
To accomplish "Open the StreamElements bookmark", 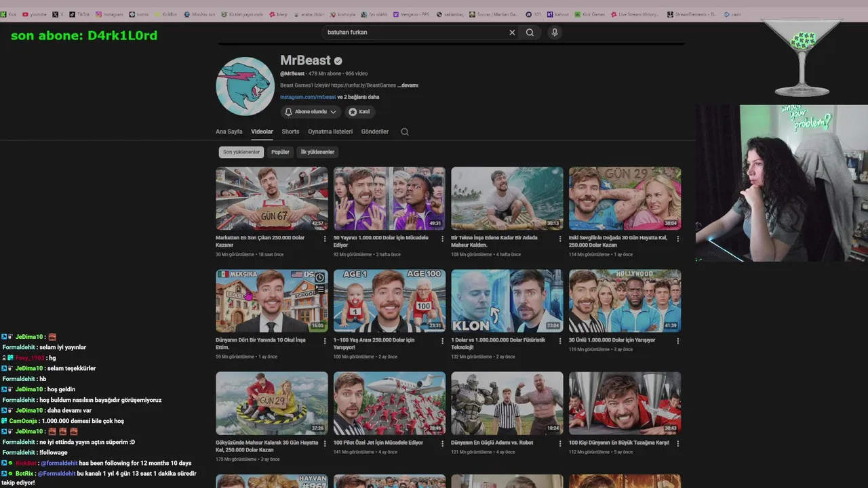I will tap(692, 14).
